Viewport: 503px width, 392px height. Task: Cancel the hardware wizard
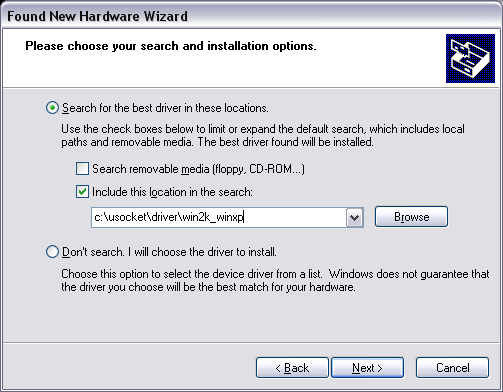click(x=452, y=368)
